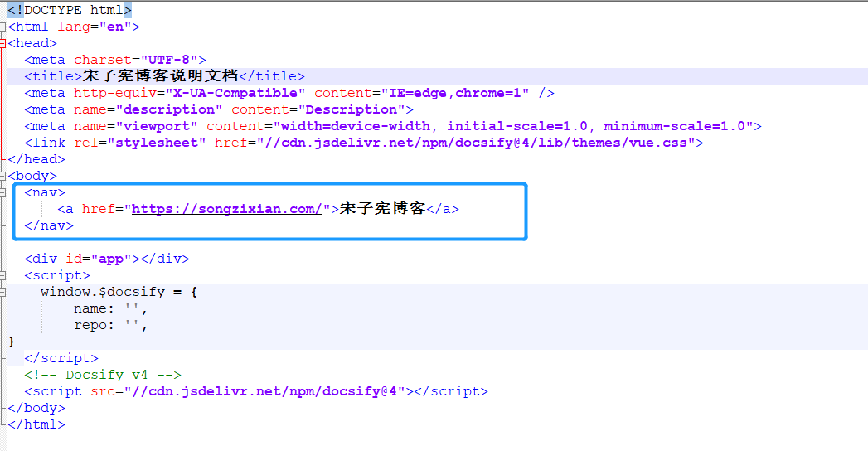Click the name: '' property line

pyautogui.click(x=111, y=308)
